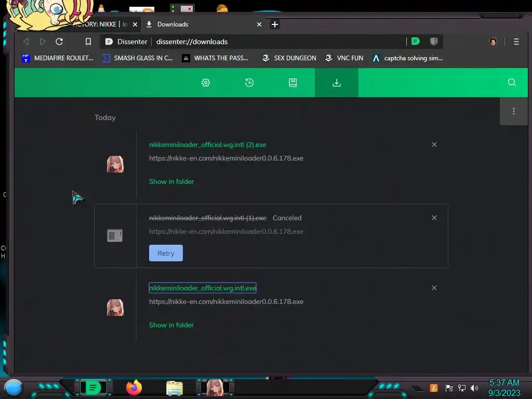The width and height of the screenshot is (532, 399).
Task: Go back with the left arrow button
Action: (x=26, y=42)
